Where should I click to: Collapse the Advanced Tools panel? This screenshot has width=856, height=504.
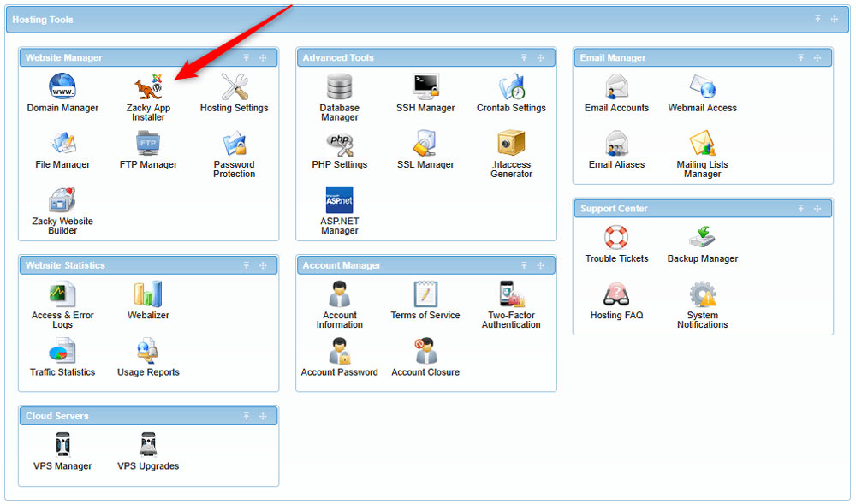click(523, 58)
